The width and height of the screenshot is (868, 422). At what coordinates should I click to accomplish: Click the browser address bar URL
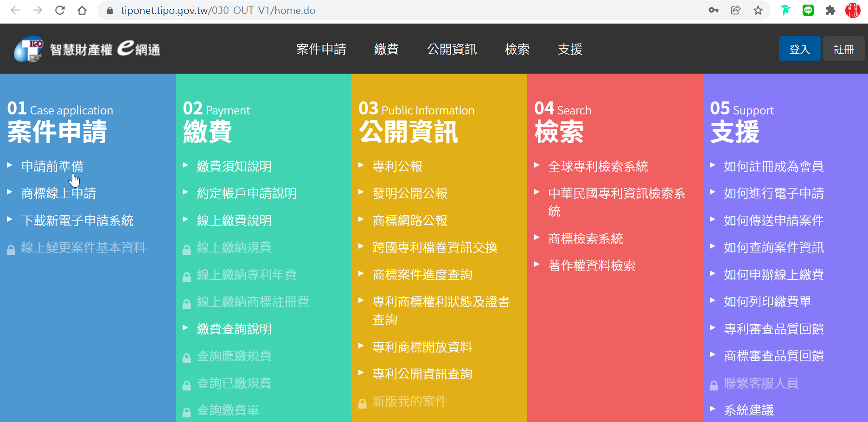[218, 10]
